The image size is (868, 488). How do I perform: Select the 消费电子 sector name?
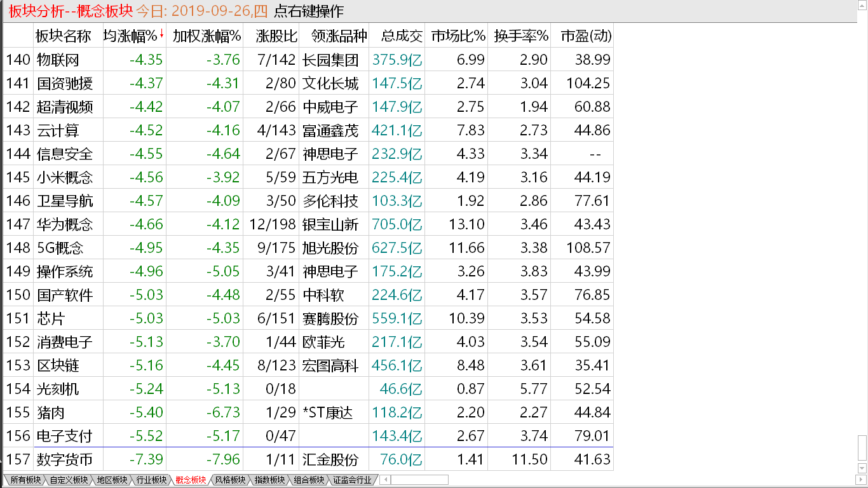65,342
